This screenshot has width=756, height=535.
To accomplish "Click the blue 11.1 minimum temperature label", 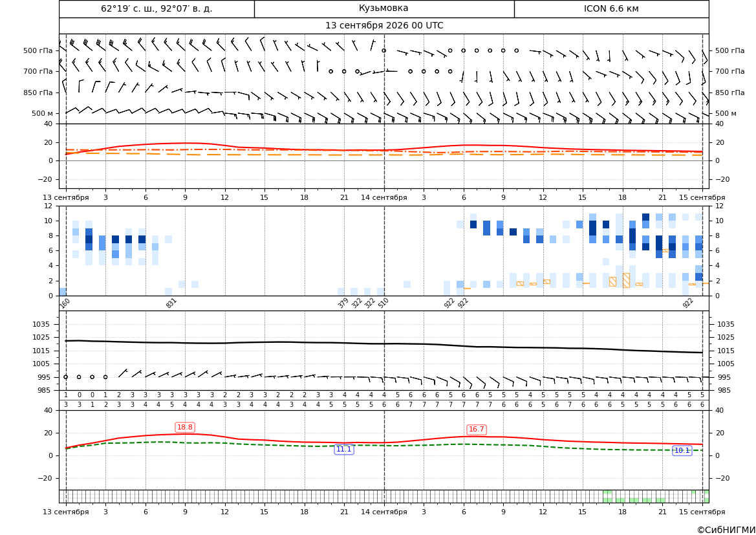I will (344, 449).
